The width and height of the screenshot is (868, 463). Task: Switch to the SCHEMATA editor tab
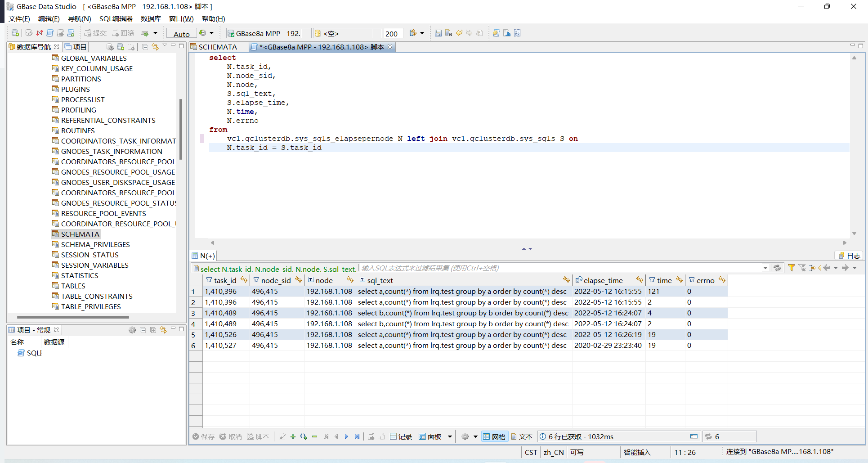(218, 47)
